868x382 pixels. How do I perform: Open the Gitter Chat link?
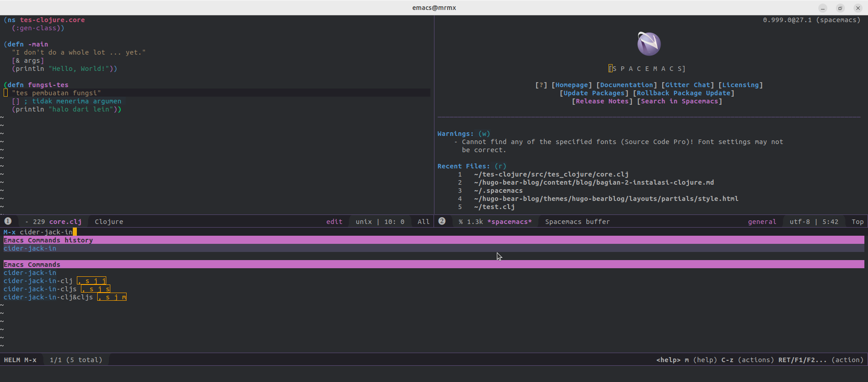click(688, 85)
